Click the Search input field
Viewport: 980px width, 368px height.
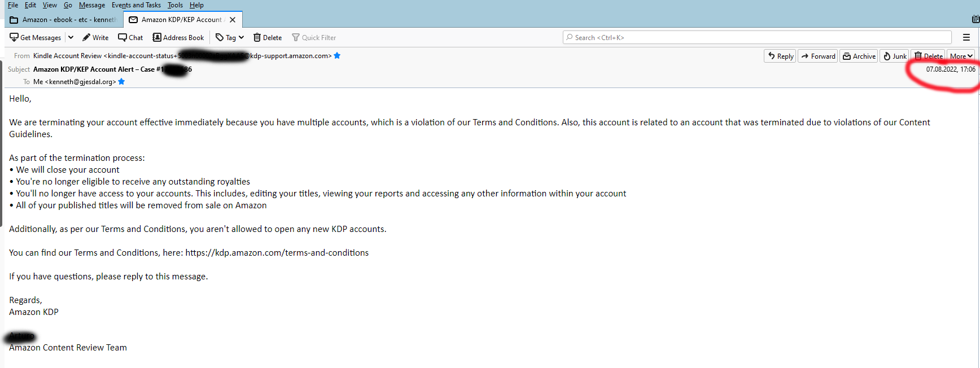pyautogui.click(x=756, y=38)
